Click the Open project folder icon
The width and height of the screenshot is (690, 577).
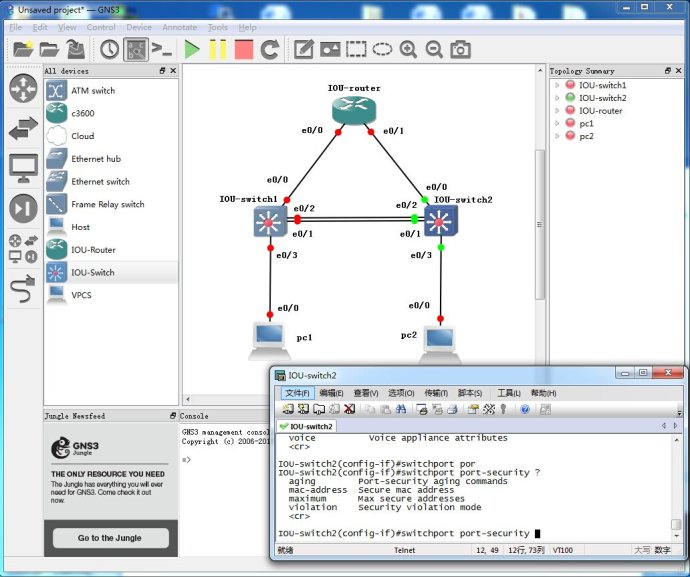tap(49, 49)
